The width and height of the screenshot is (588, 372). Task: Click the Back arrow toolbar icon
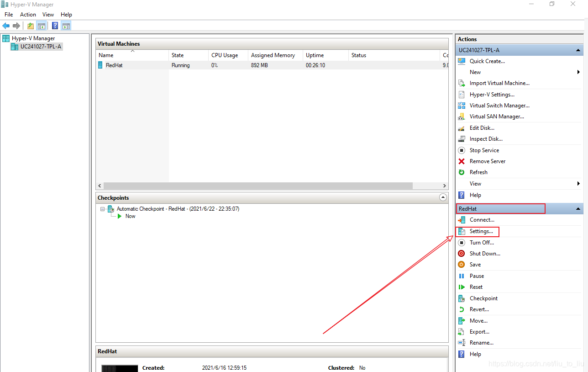pos(6,26)
